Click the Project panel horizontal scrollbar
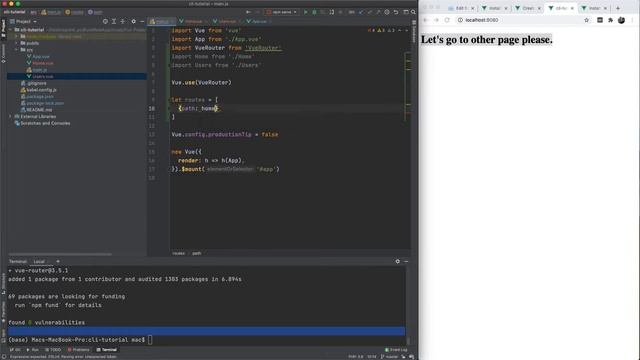This screenshot has width=640, height=360. pos(60,254)
